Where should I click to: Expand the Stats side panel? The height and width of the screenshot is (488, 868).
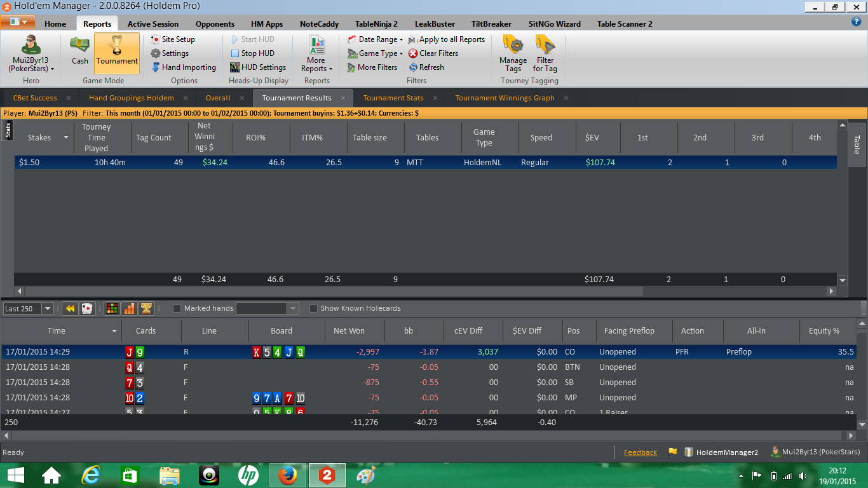(8, 132)
